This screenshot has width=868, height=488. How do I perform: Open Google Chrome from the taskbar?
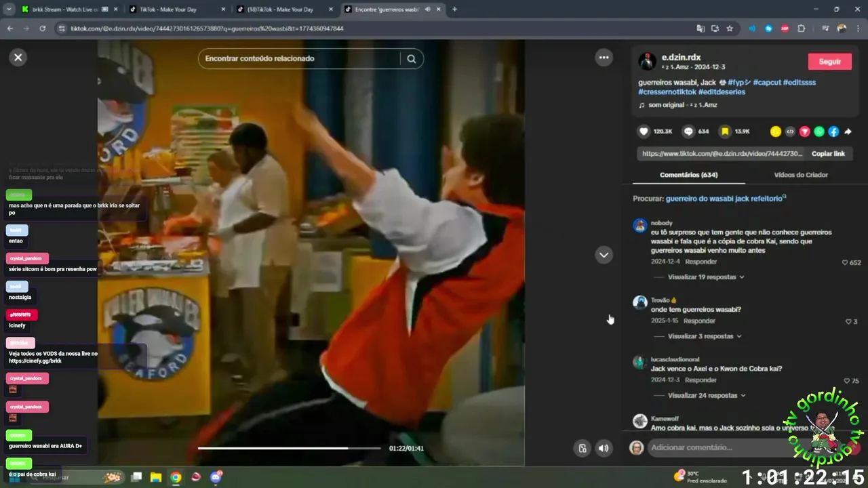pyautogui.click(x=176, y=477)
